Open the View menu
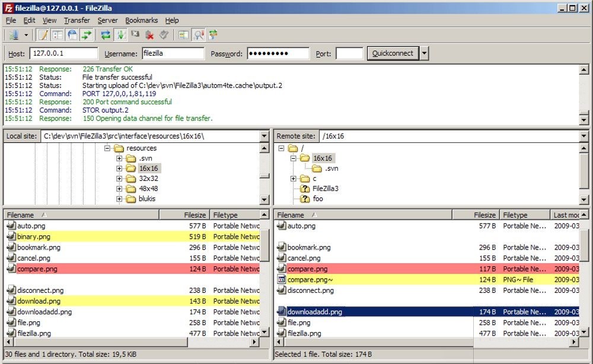This screenshot has height=364, width=593. pyautogui.click(x=50, y=20)
